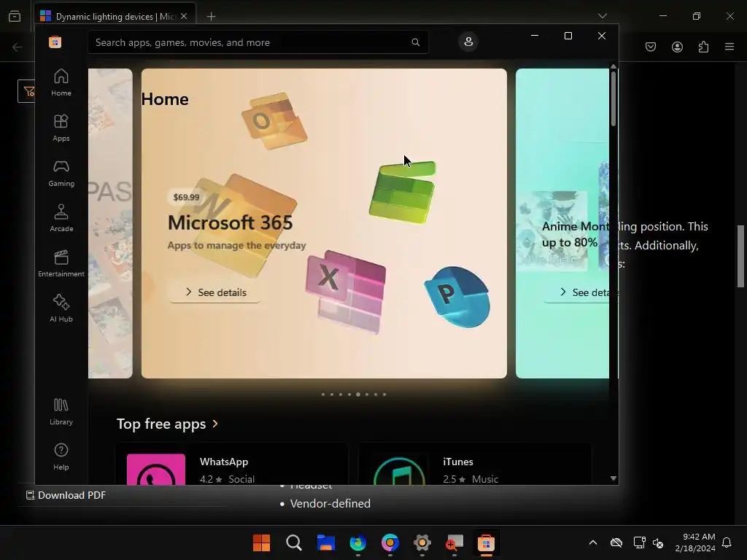Select the active carousel page dot
Screen dimensions: 747x560
pos(358,394)
